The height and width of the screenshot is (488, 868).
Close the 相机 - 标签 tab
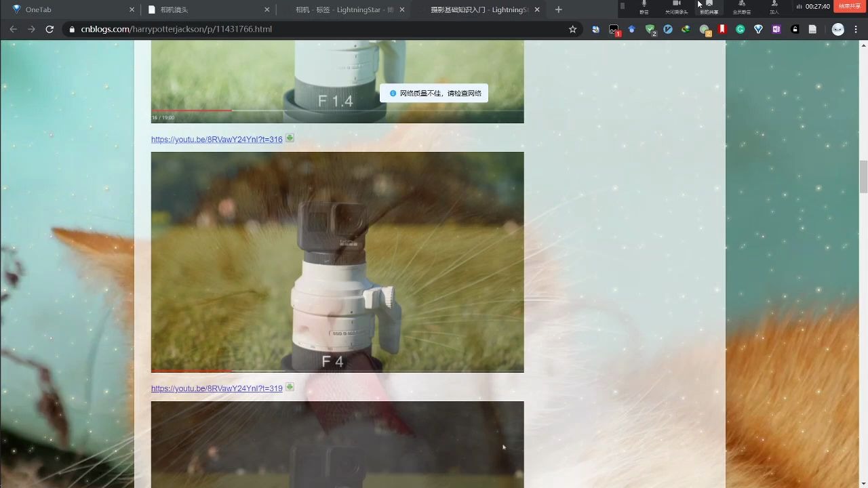coord(402,9)
